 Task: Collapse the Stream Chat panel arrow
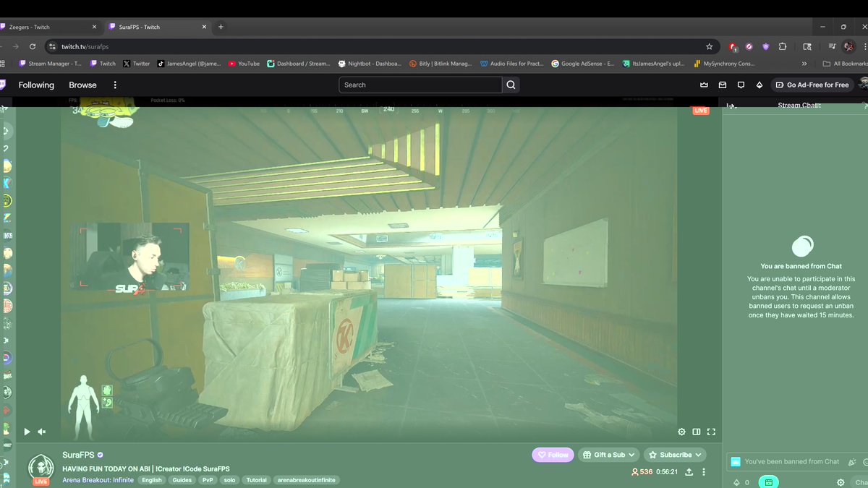(731, 106)
